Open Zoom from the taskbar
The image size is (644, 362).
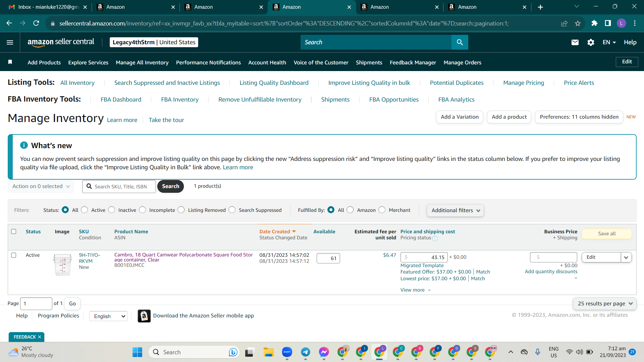click(287, 352)
